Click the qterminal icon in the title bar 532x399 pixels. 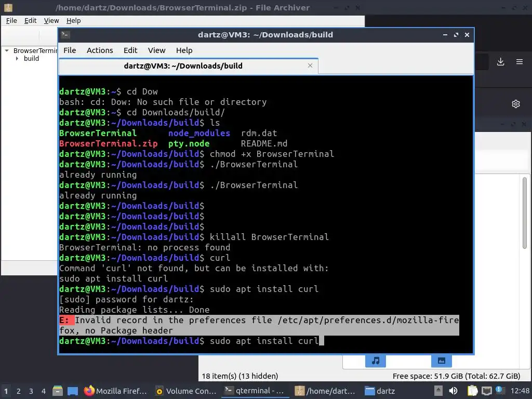(65, 35)
